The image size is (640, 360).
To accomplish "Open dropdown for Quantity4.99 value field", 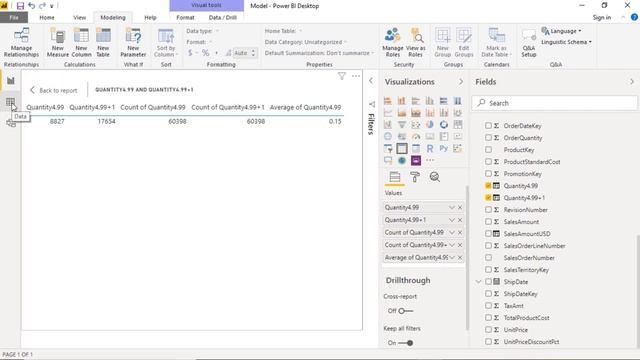I will tap(451, 207).
